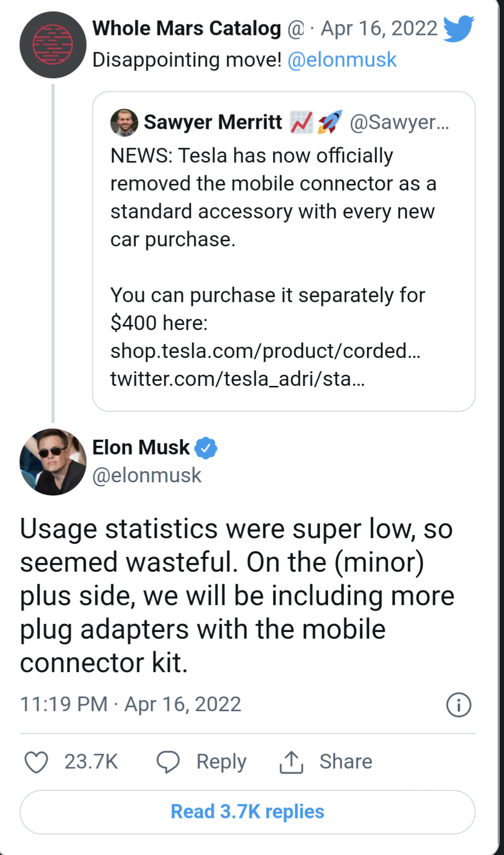Click Sawyer Merritt's small avatar
The width and height of the screenshot is (504, 855).
coord(124,122)
